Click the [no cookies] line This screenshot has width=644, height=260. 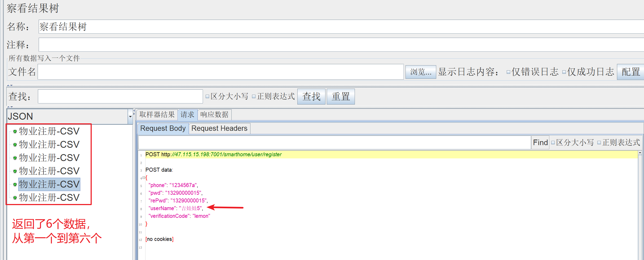coord(160,239)
